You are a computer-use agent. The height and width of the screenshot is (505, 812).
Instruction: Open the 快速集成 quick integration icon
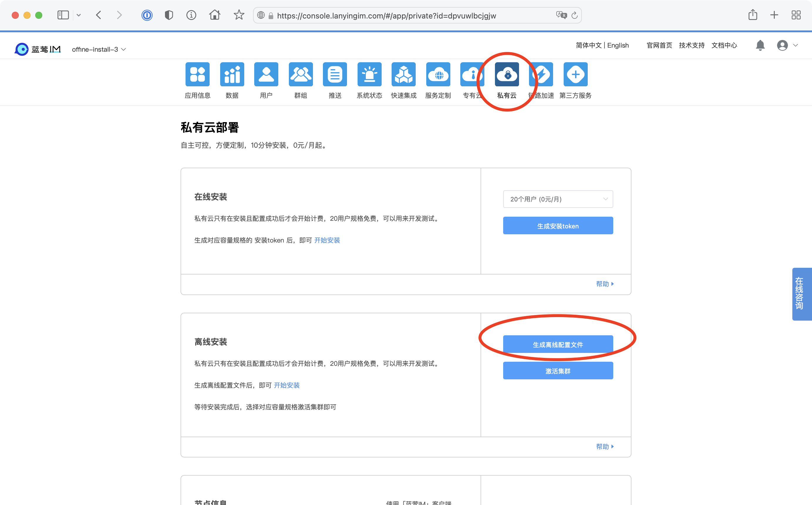[404, 74]
